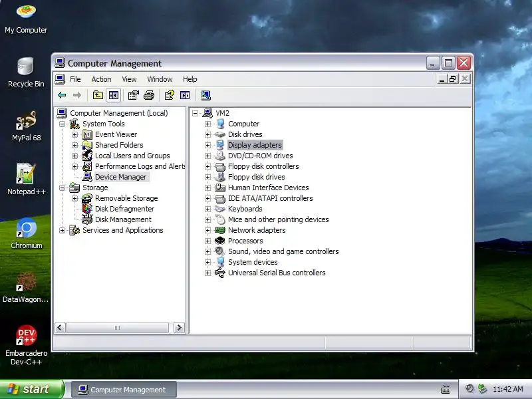This screenshot has width=532, height=399.
Task: Select Device Manager in the tree
Action: coord(121,177)
